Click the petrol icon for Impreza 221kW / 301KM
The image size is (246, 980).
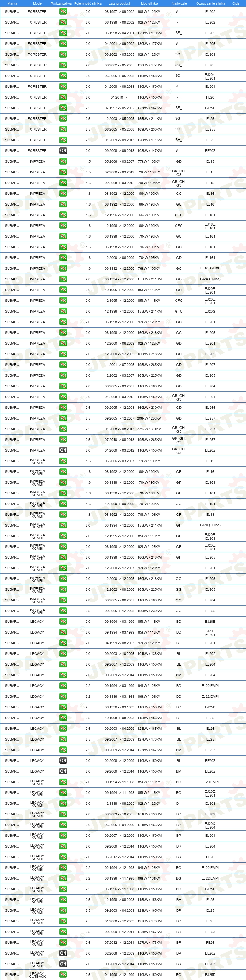point(63,429)
